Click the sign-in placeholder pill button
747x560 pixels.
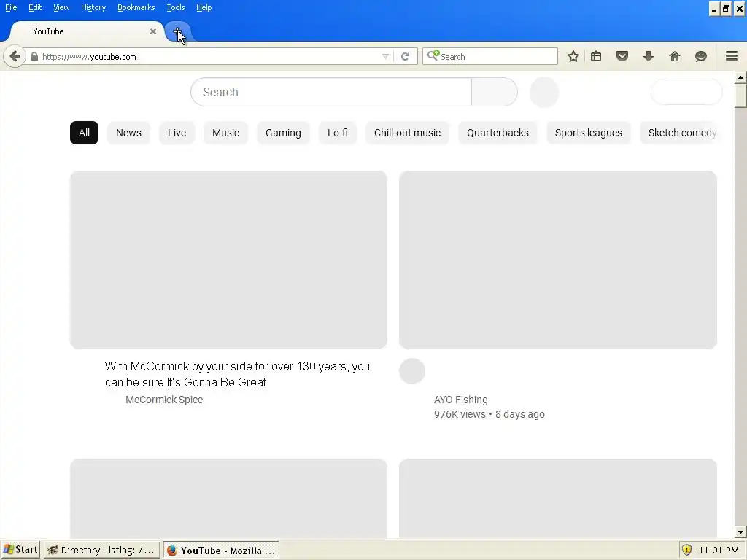[686, 92]
